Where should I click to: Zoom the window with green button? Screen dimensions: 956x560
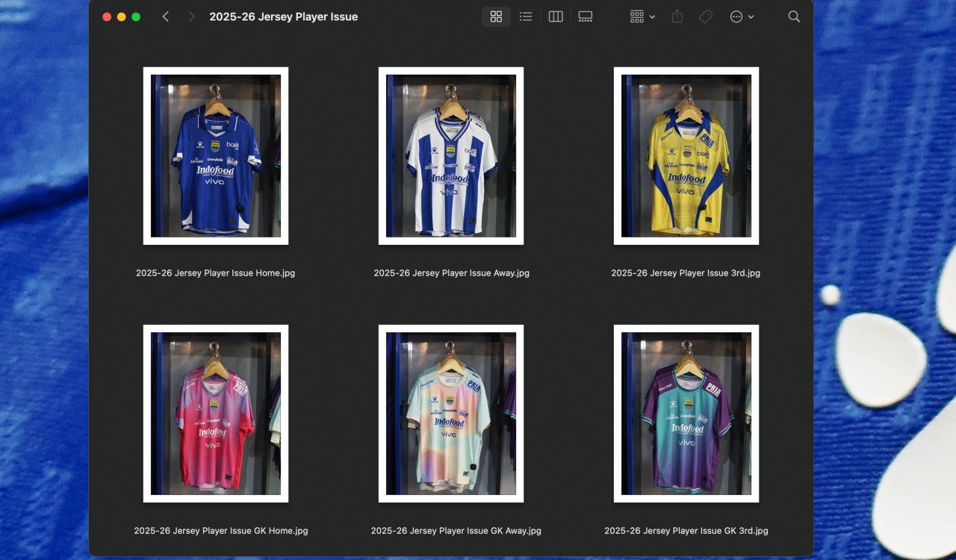(x=136, y=16)
